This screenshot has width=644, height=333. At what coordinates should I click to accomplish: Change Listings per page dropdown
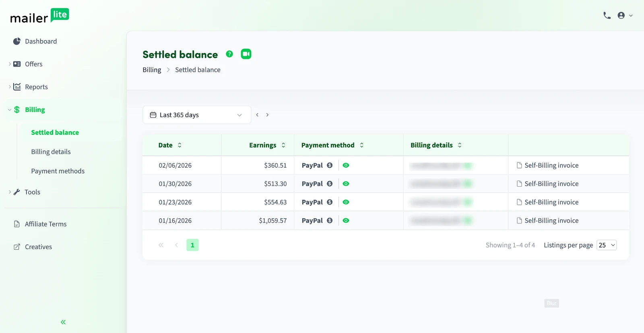coord(607,245)
